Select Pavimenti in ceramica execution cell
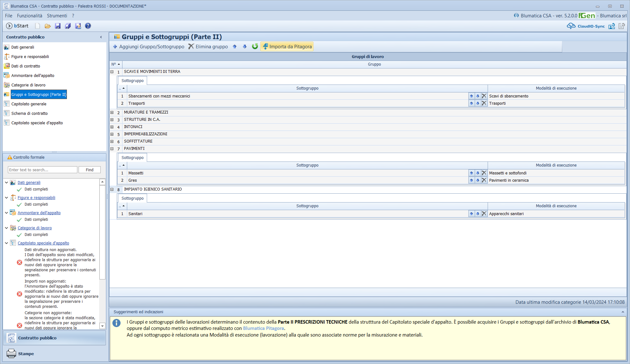This screenshot has width=630, height=364. pos(556,180)
